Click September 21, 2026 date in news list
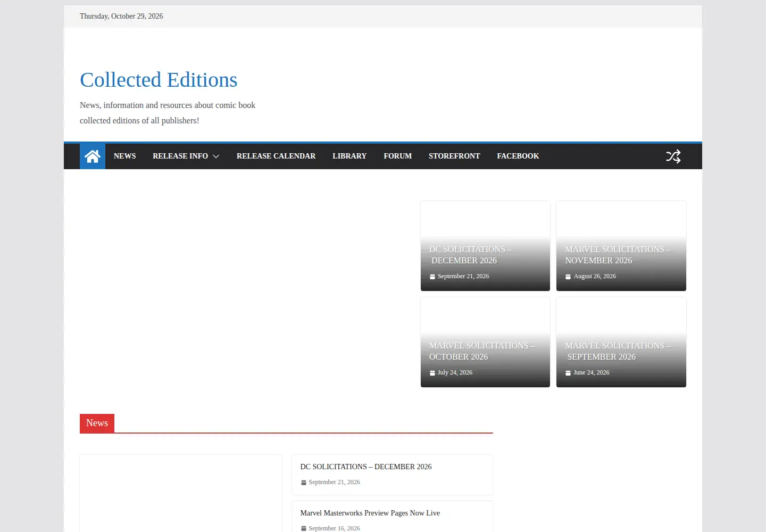Screen dimensions: 766x532 point(334,483)
